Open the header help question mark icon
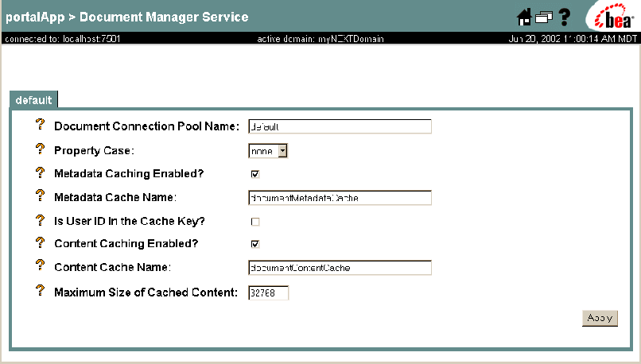This screenshot has width=641, height=364. [x=565, y=17]
